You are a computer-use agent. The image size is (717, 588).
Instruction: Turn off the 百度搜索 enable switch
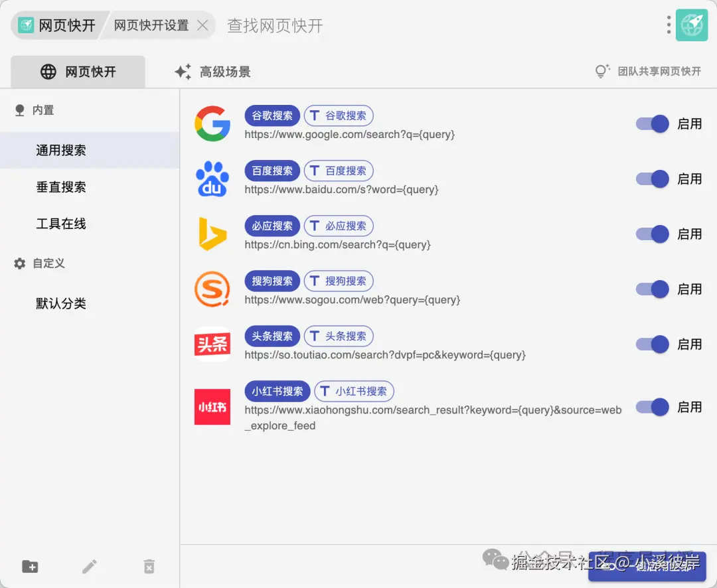[651, 179]
